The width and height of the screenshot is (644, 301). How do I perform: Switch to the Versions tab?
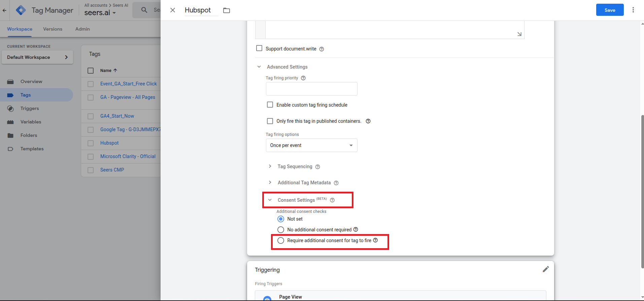[53, 29]
